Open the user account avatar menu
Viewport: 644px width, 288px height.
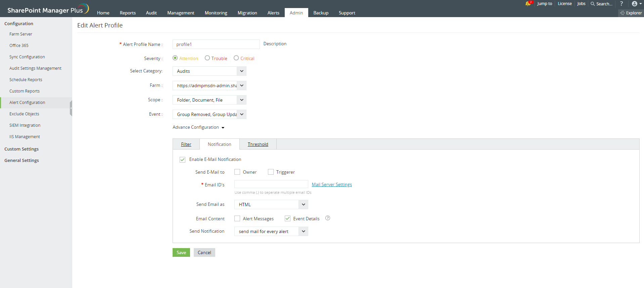click(x=635, y=4)
